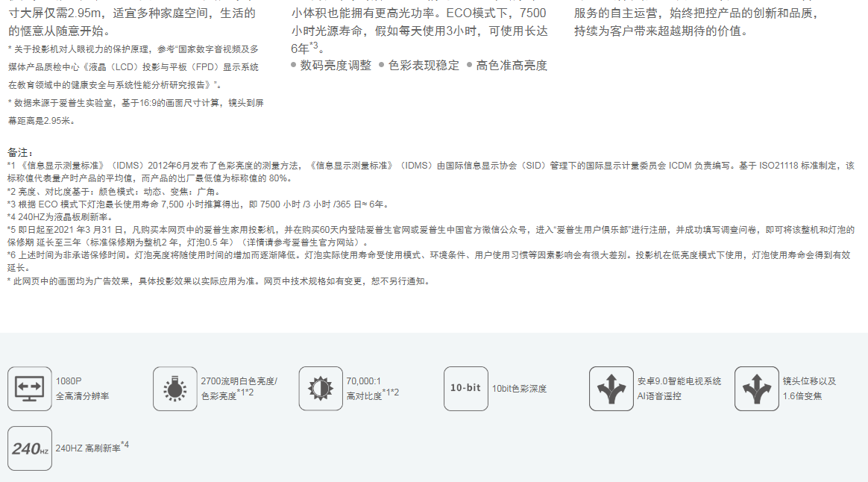Select the 1080P 全高清分辨率 label

coord(82,389)
